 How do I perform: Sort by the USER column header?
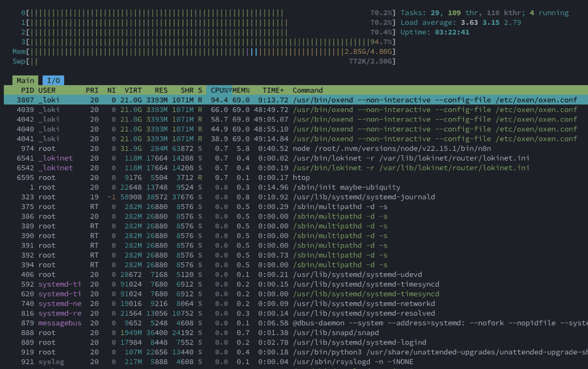[47, 90]
